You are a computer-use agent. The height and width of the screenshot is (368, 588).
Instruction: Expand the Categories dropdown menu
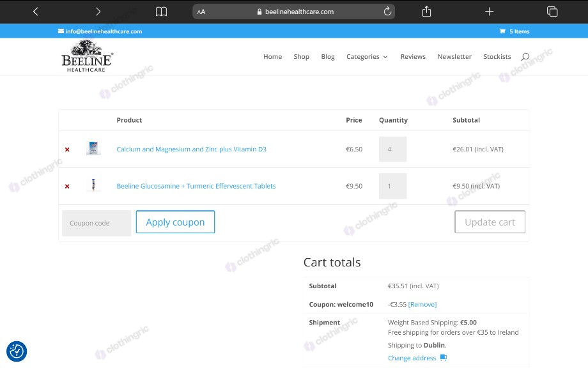click(x=367, y=57)
